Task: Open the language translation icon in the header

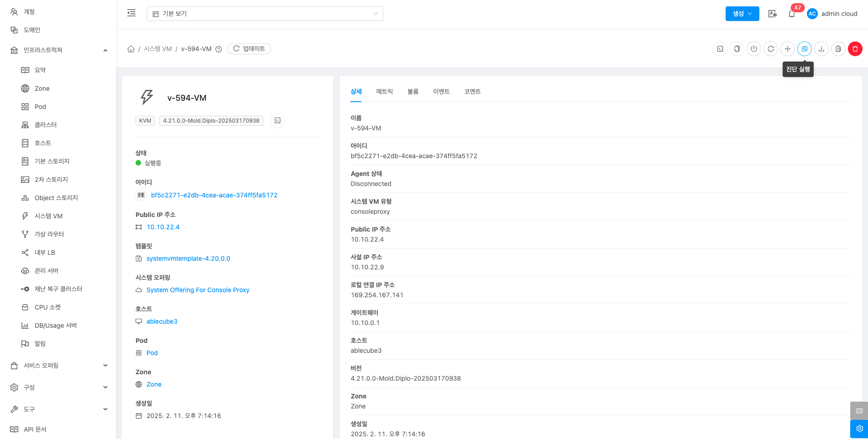Action: [x=772, y=14]
